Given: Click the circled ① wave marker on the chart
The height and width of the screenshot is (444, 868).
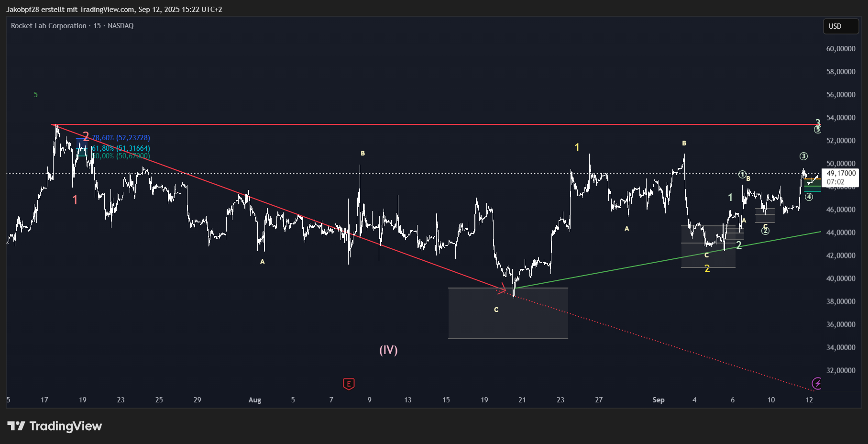Looking at the screenshot, I should tap(742, 175).
